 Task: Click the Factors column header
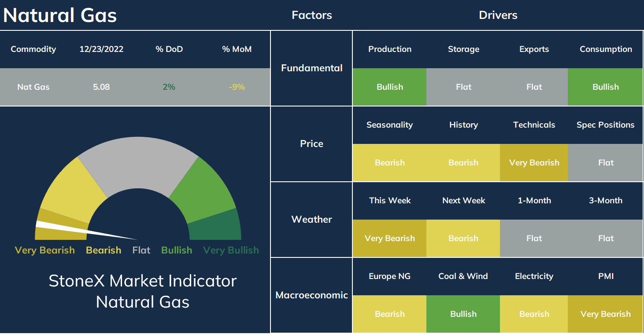pos(311,15)
